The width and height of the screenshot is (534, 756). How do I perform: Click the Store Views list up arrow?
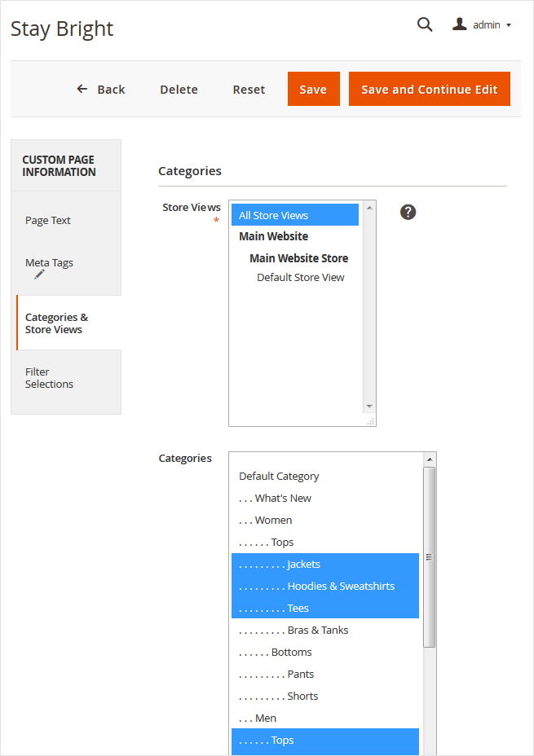tap(369, 208)
